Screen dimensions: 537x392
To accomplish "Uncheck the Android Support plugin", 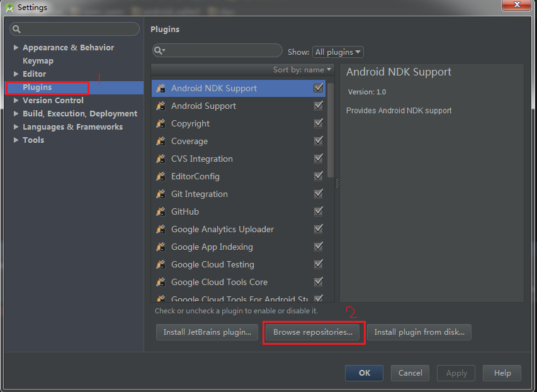I will pyautogui.click(x=319, y=106).
